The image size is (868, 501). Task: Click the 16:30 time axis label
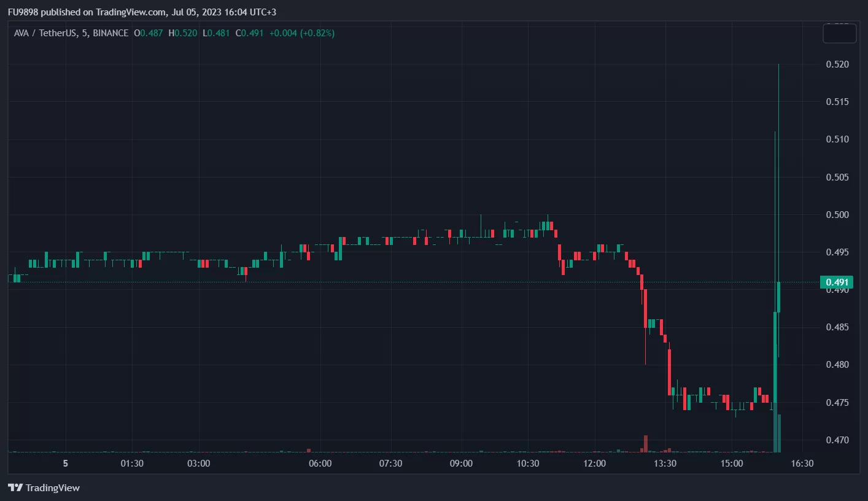[802, 464]
